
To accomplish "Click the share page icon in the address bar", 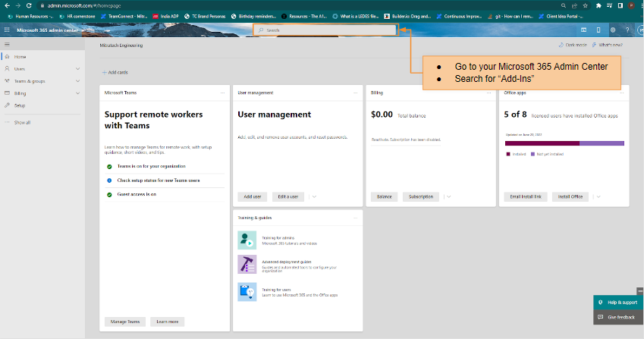I will (x=574, y=6).
